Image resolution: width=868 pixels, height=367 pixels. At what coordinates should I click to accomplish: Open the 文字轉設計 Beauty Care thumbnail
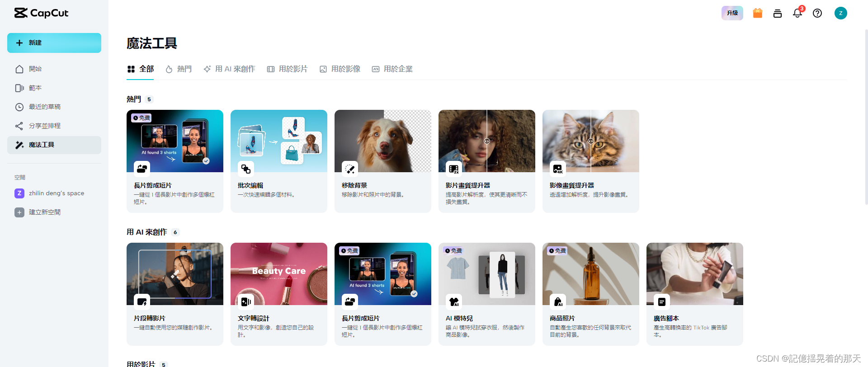tap(279, 274)
